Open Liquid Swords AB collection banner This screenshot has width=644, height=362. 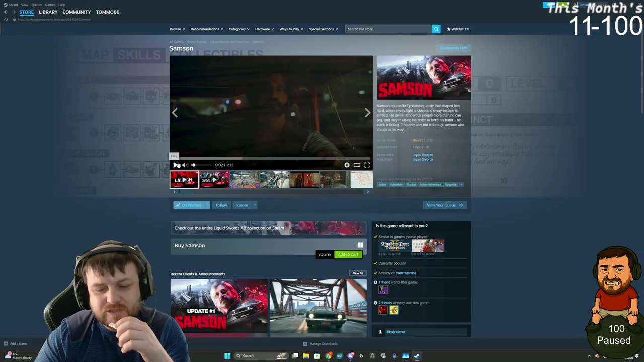[x=268, y=228]
